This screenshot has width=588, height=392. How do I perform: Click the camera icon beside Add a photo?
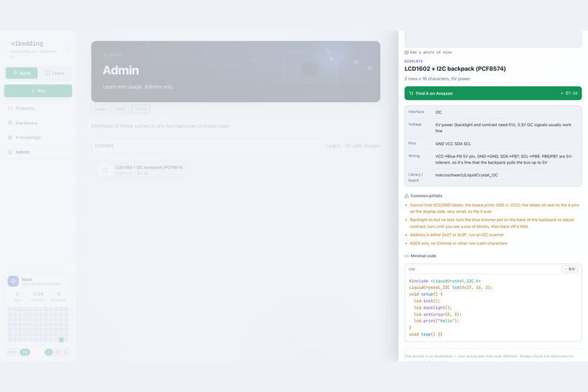(x=406, y=53)
